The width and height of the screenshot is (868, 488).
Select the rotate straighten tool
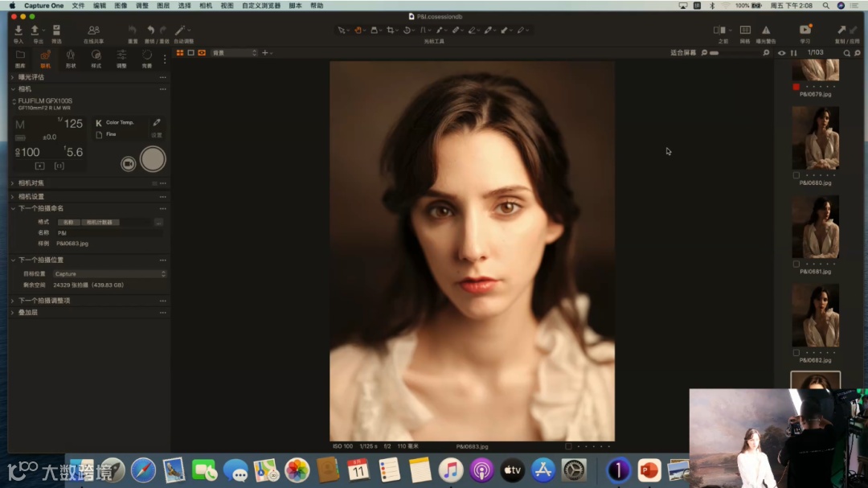pyautogui.click(x=407, y=31)
